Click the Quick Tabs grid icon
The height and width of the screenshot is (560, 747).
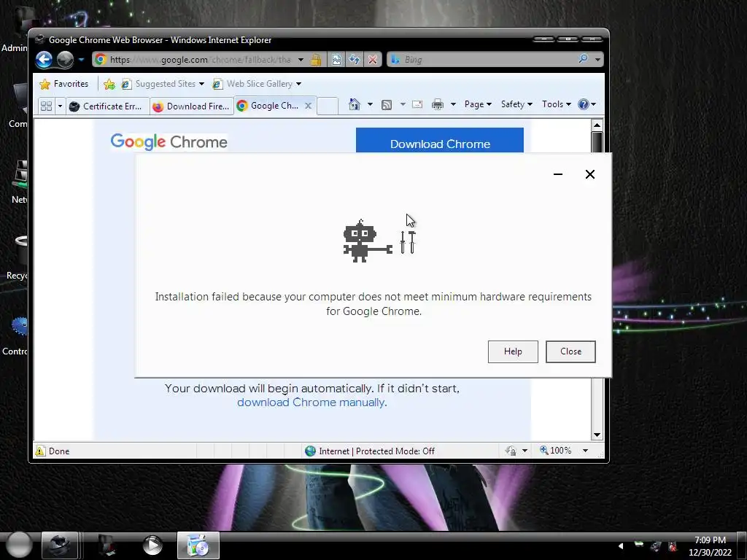click(46, 106)
